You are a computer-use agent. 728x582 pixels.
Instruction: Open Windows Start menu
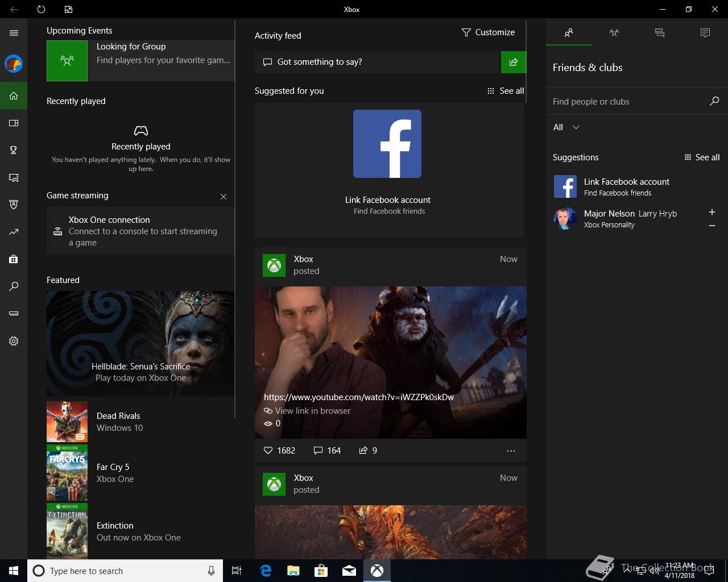[x=14, y=571]
